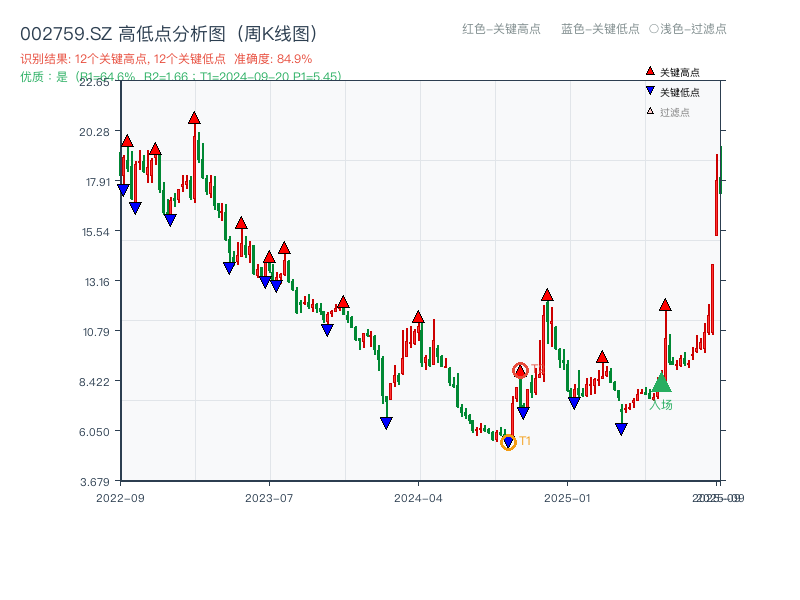Click the orange-circled T1 marker near the chart bottom
Screen dimensions: 800x600
(x=508, y=440)
